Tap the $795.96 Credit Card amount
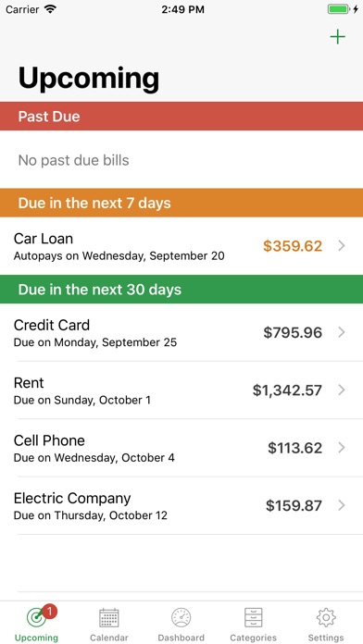This screenshot has height=644, width=363. click(293, 332)
